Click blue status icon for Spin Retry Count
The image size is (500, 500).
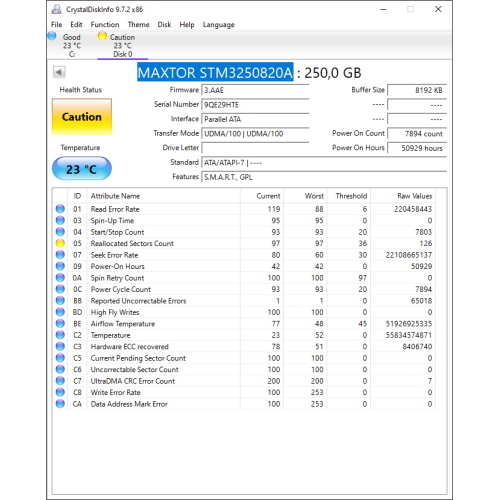[60, 278]
